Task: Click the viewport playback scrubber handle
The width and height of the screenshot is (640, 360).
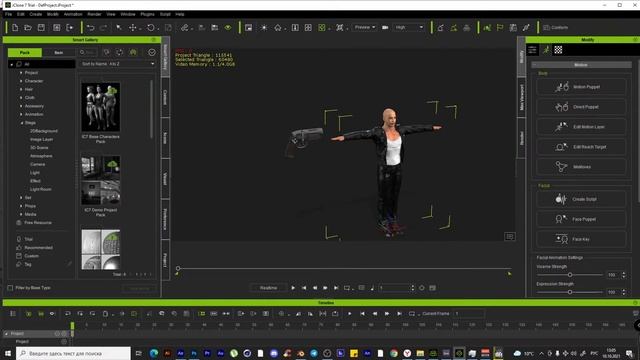Action: (x=178, y=268)
